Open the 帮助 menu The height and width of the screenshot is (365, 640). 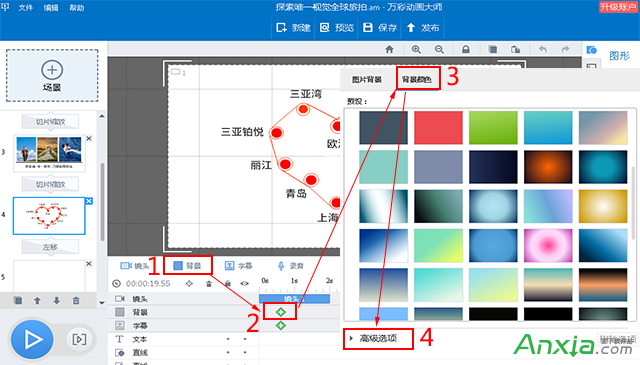[77, 7]
